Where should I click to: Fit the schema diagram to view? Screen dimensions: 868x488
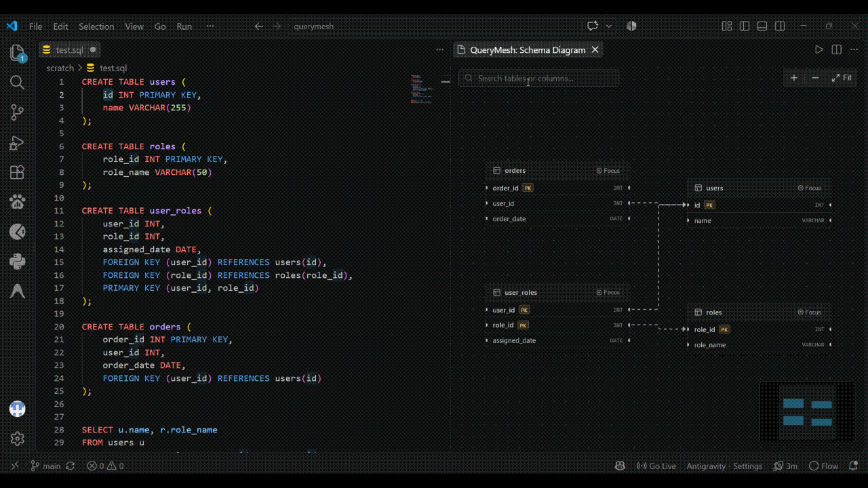coord(842,78)
